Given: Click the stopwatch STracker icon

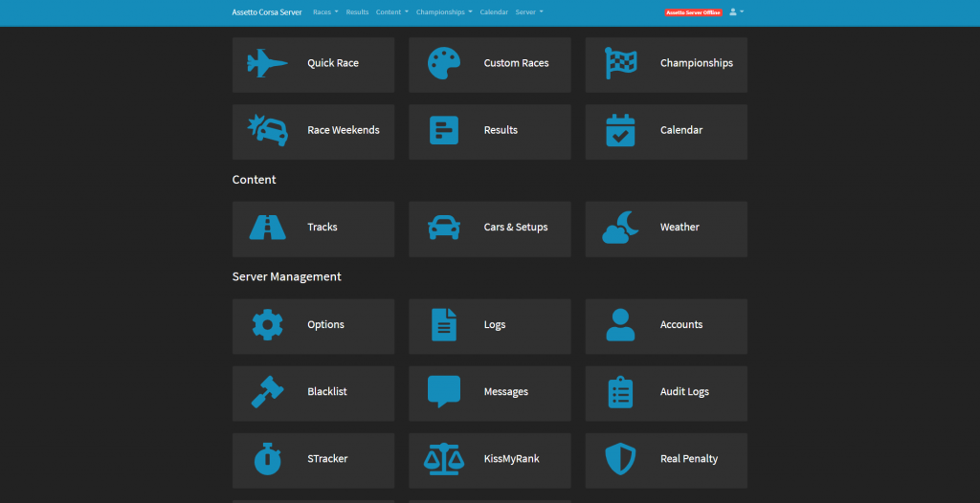Looking at the screenshot, I should [x=268, y=459].
